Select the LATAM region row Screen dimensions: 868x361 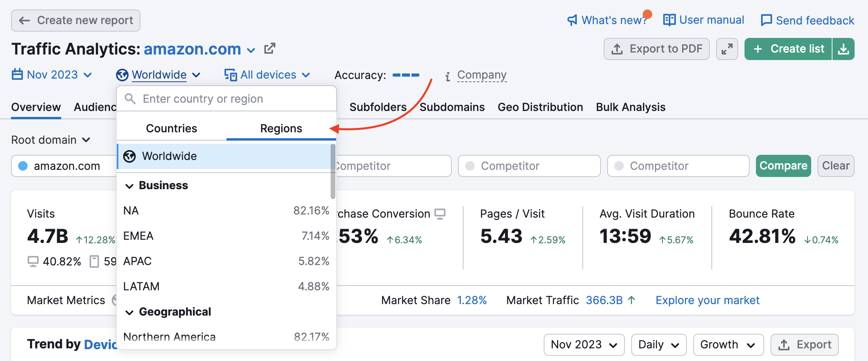pos(226,286)
